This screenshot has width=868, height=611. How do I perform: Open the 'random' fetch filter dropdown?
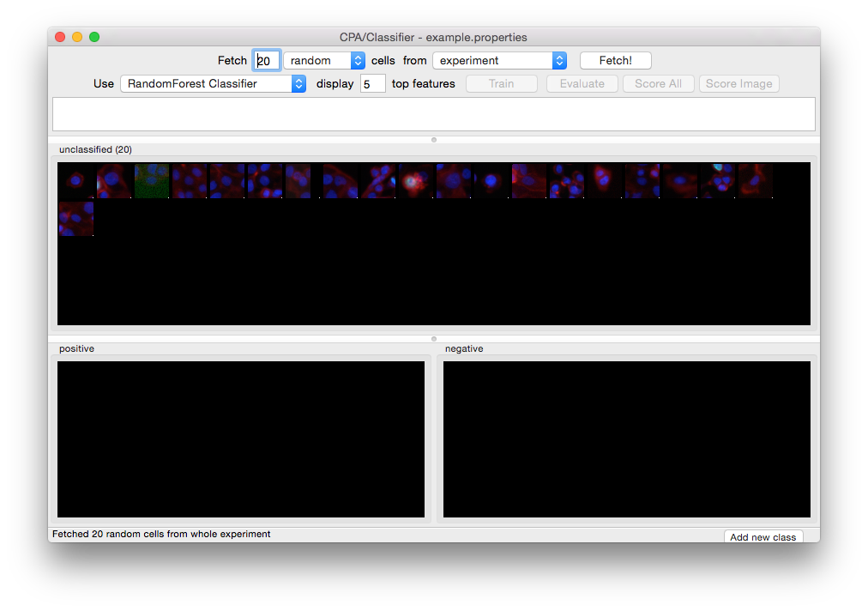(x=324, y=61)
